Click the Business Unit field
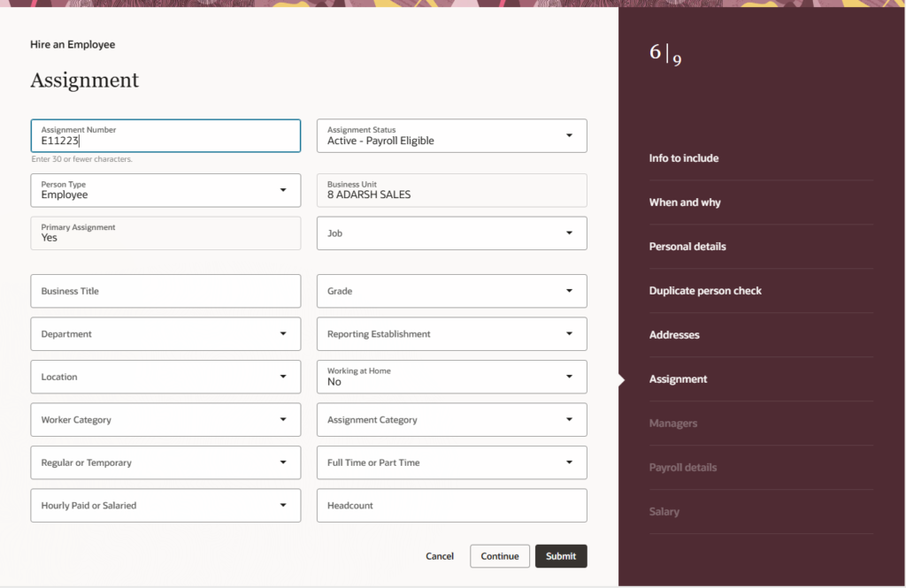906x588 pixels. pos(452,190)
